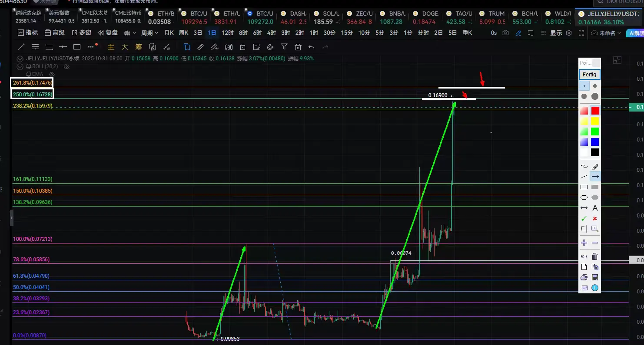Lock drawings with the padlock icon

pyautogui.click(x=242, y=47)
